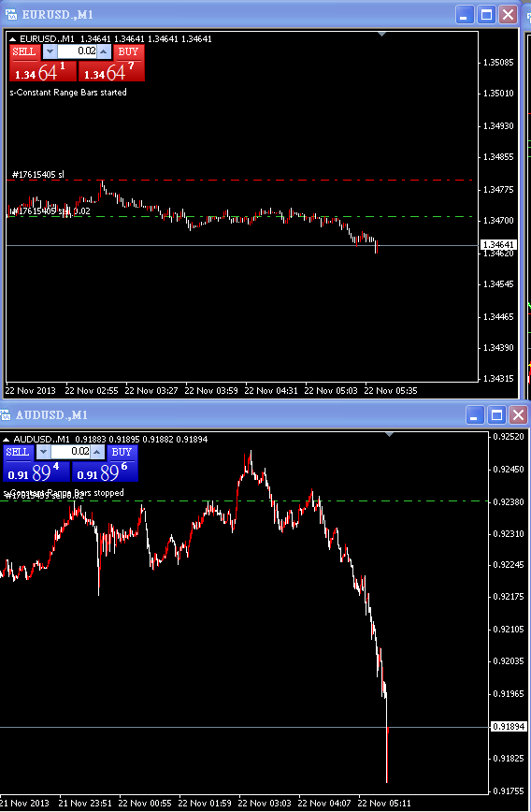Click the AUDUSD buy price 0.91896 tile
531x812 pixels.
105,471
